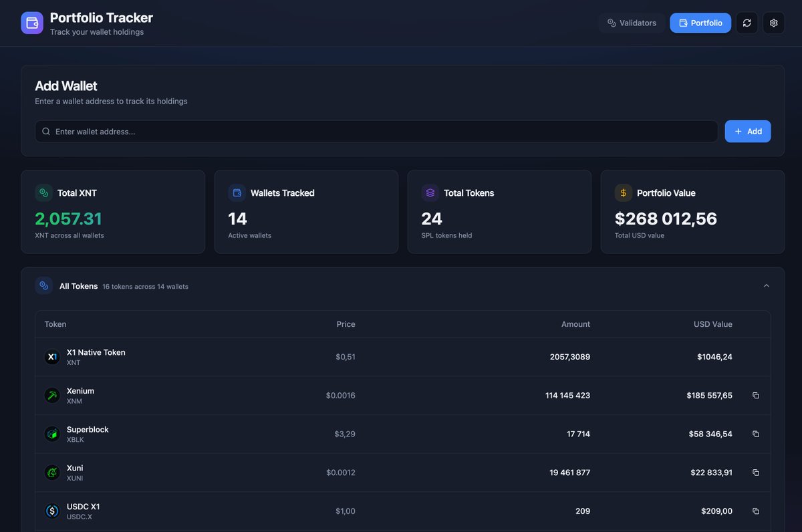The image size is (802, 532).
Task: Click the 19 461 877 amount cell
Action: point(569,473)
